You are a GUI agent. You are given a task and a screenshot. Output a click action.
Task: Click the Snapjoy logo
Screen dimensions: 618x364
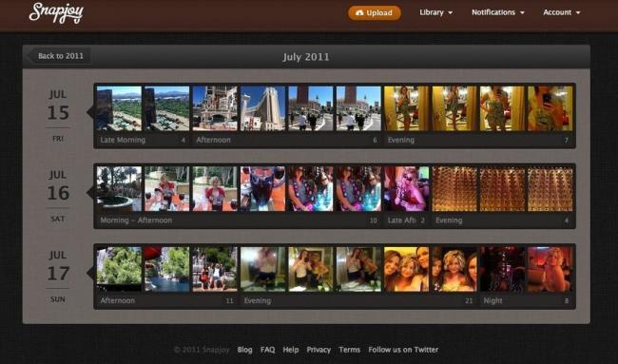56,13
